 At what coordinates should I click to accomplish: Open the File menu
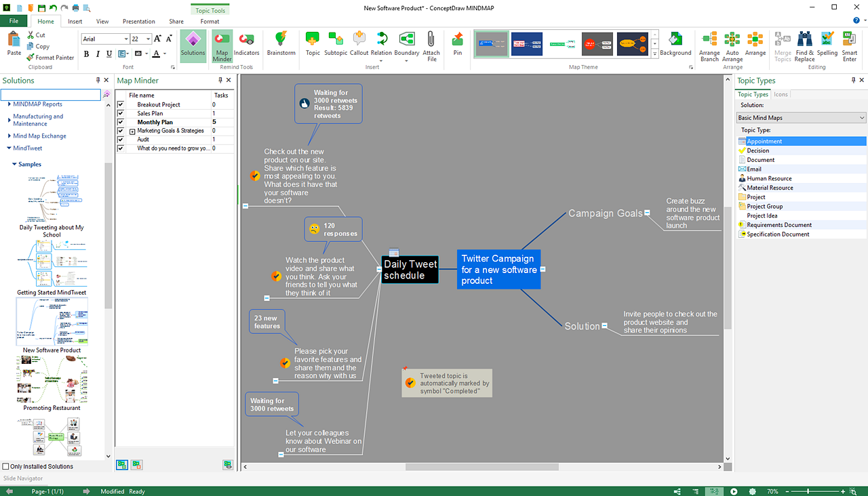(14, 22)
